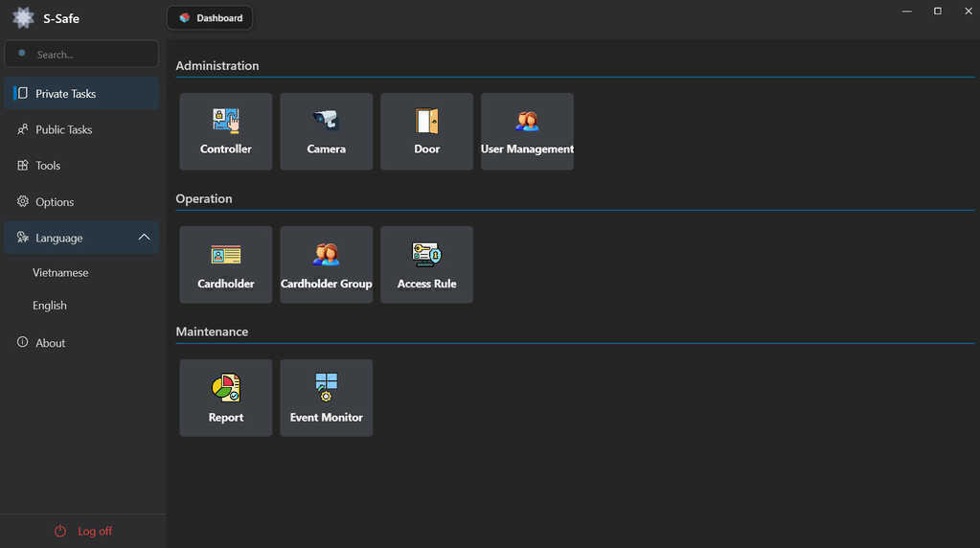Open Options settings in sidebar
980x548 pixels.
click(55, 202)
